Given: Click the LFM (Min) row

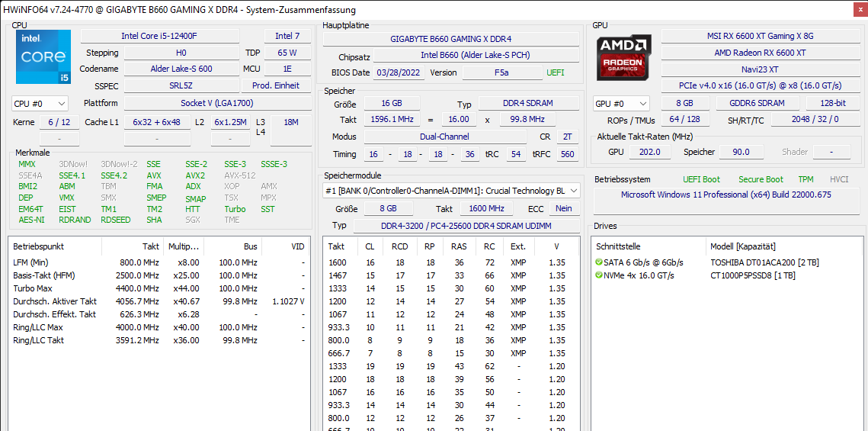Looking at the screenshot, I should [x=159, y=262].
